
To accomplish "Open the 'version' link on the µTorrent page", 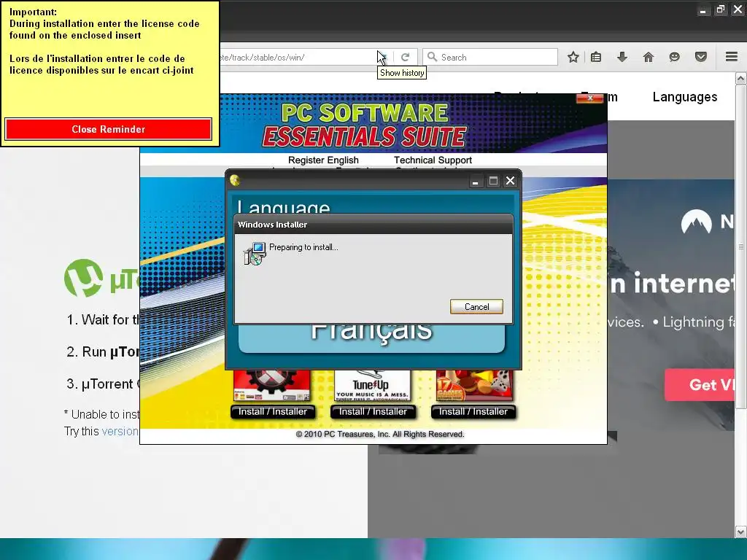I will pyautogui.click(x=120, y=431).
